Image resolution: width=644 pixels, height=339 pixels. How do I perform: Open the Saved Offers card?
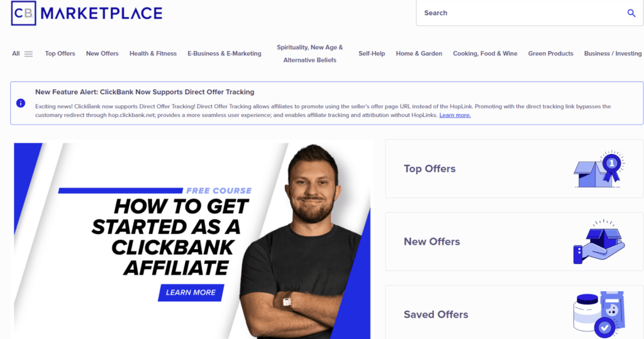click(514, 313)
